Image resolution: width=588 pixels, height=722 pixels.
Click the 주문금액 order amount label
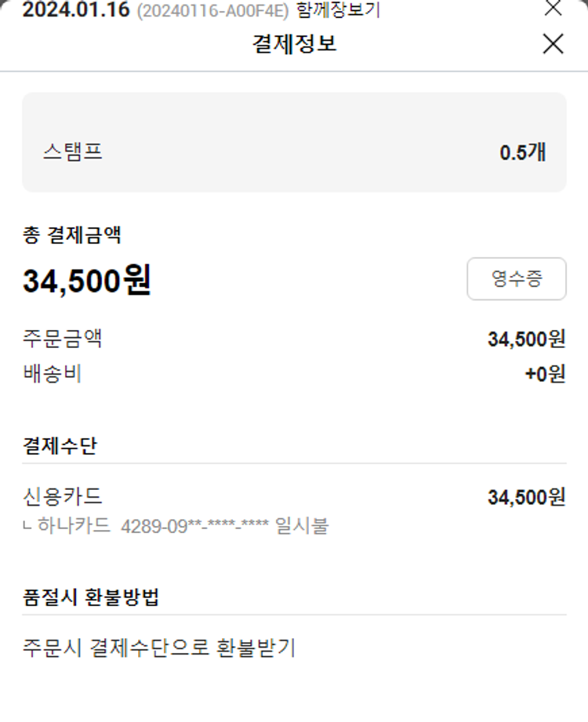tap(63, 339)
